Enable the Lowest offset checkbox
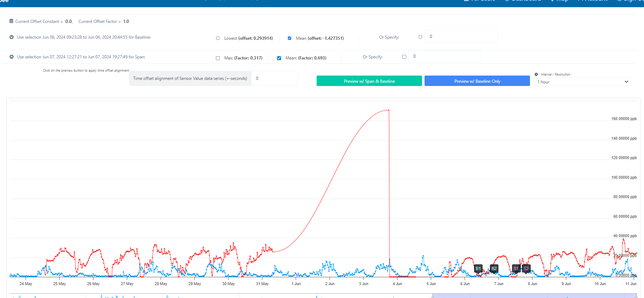The image size is (644, 298). coord(218,38)
